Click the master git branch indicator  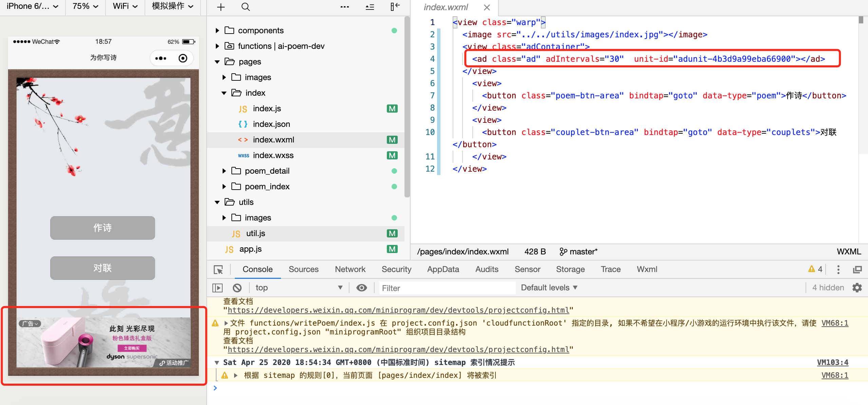(579, 252)
